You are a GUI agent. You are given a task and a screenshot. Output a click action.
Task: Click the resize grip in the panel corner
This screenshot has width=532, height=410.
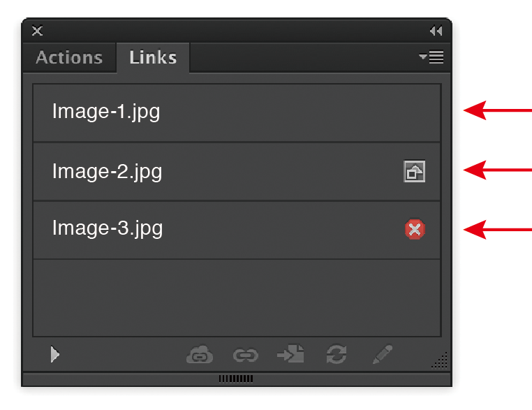(x=440, y=360)
